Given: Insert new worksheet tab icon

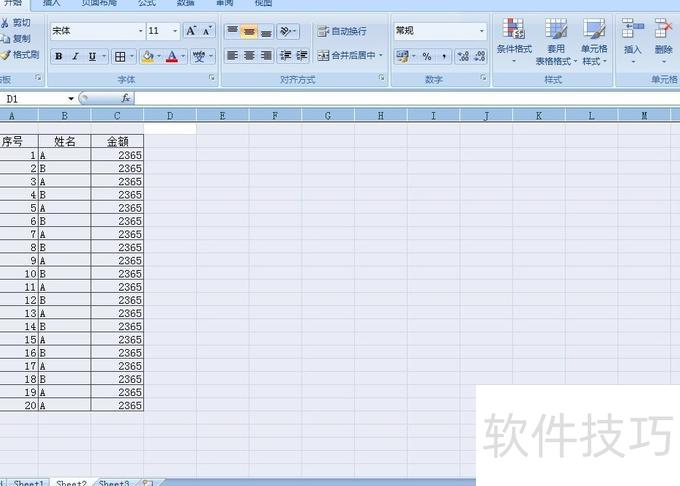Looking at the screenshot, I should pyautogui.click(x=148, y=483).
